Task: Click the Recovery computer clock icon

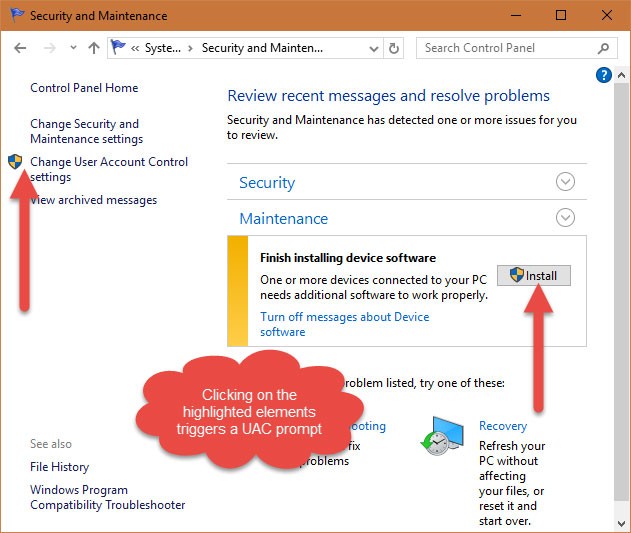Action: point(442,436)
